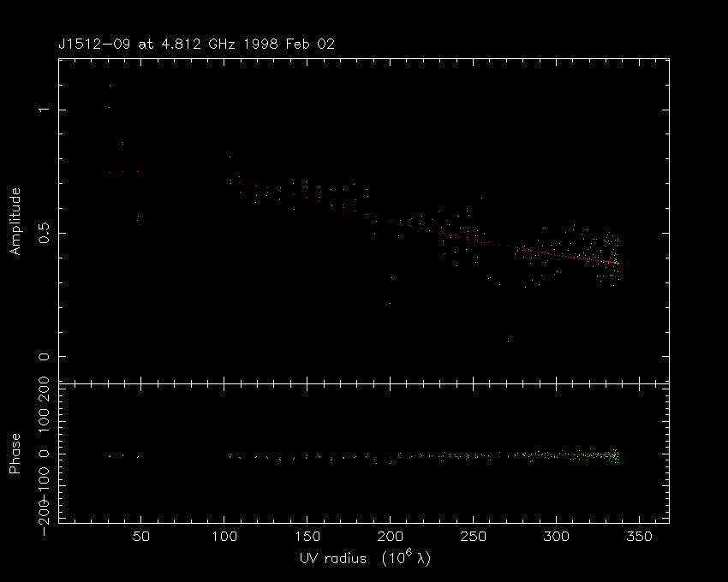This screenshot has height=582, width=728.
Task: Click the x-axis tick label '250'
Action: tap(473, 537)
